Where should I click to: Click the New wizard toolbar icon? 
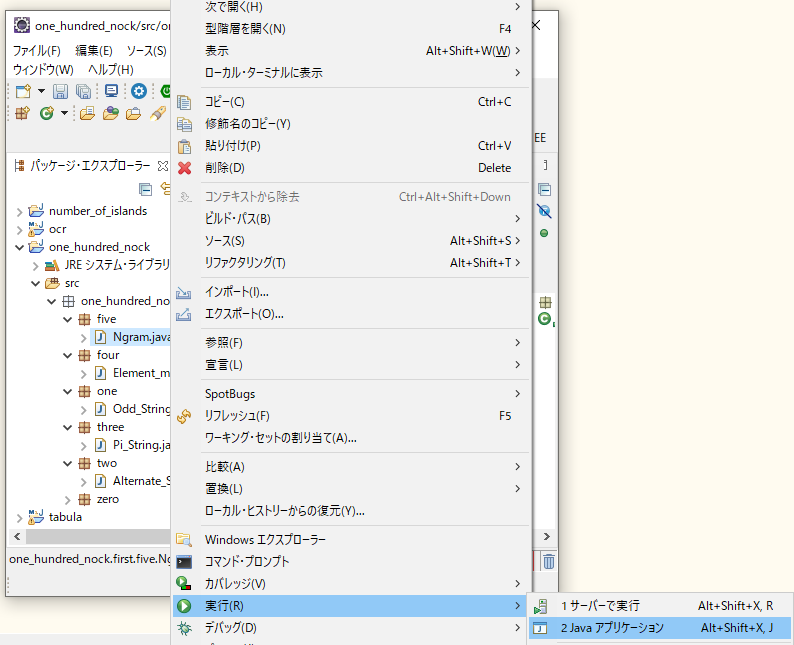[x=23, y=91]
